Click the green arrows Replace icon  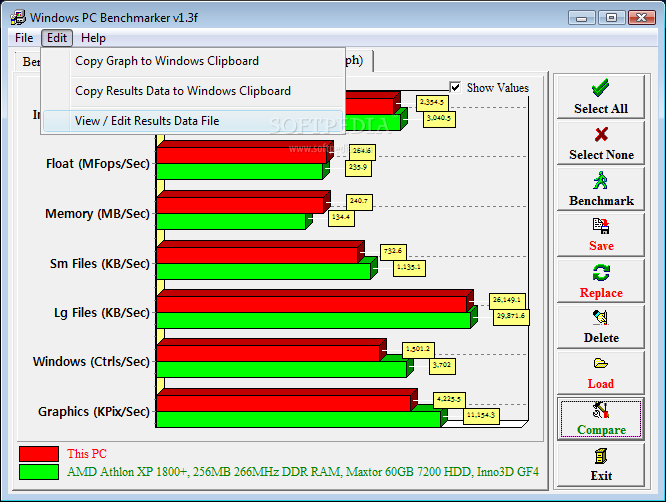pyautogui.click(x=601, y=272)
